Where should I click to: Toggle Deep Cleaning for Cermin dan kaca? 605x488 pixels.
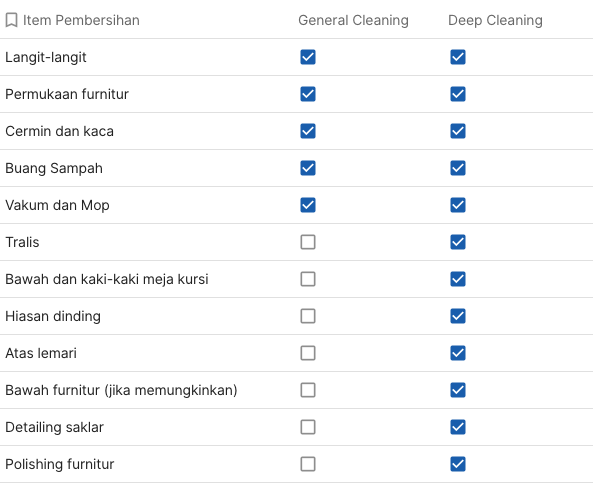tap(458, 131)
